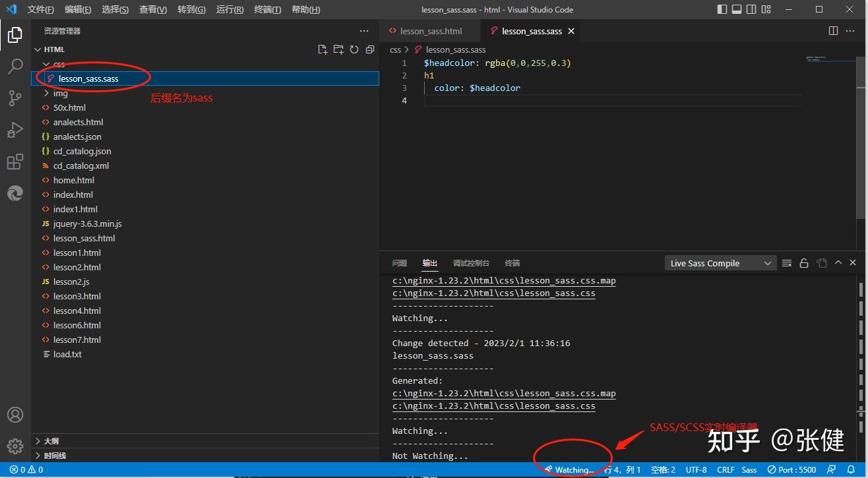Switch to the lesson_sass.html tab
The height and width of the screenshot is (478, 868).
(431, 31)
